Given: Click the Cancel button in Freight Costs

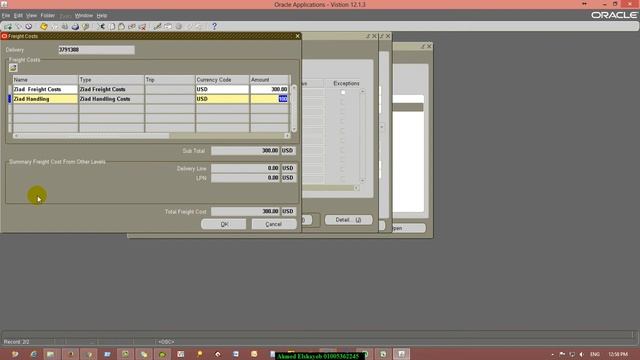Looking at the screenshot, I should [x=274, y=224].
